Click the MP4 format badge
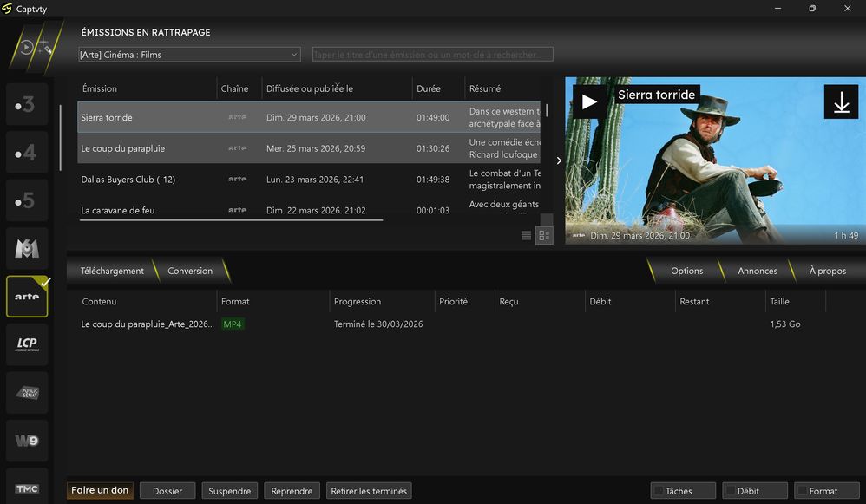The image size is (866, 504). pos(233,324)
